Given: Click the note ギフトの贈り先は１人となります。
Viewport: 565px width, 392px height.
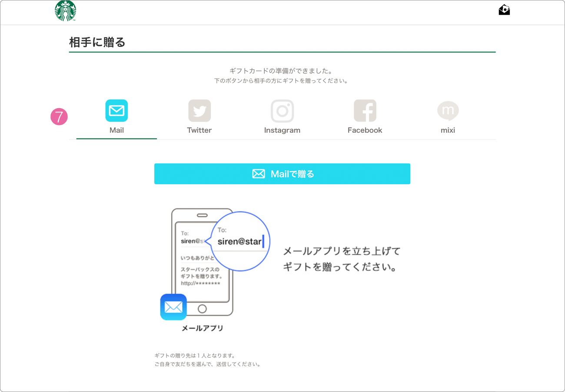Looking at the screenshot, I should pos(195,356).
